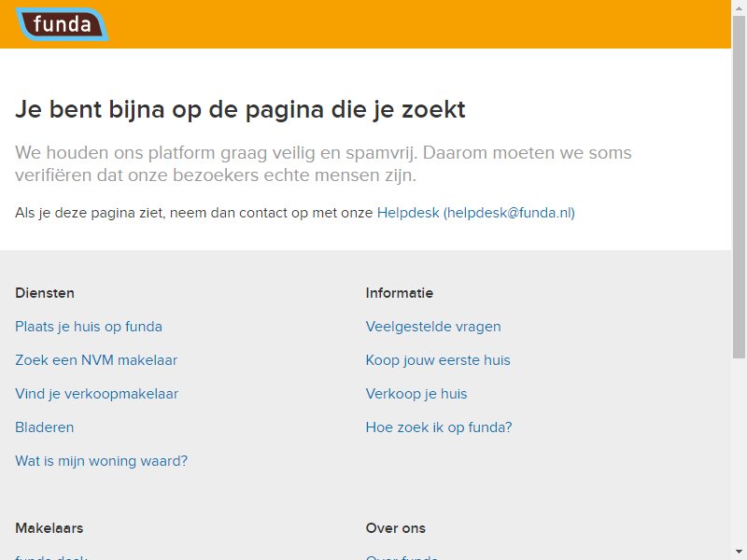Click the 'Over ons' footer heading
Screen dimensions: 747x560
(x=395, y=528)
